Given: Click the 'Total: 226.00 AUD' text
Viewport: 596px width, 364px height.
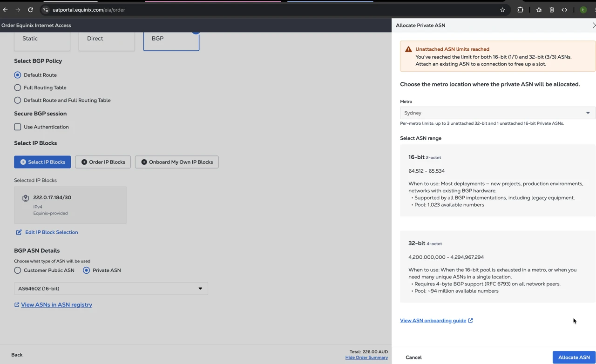Looking at the screenshot, I should pyautogui.click(x=369, y=352).
